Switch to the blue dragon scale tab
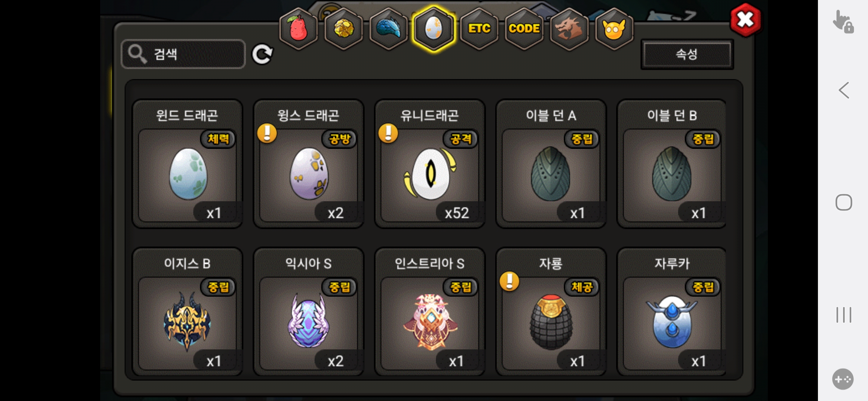 389,29
